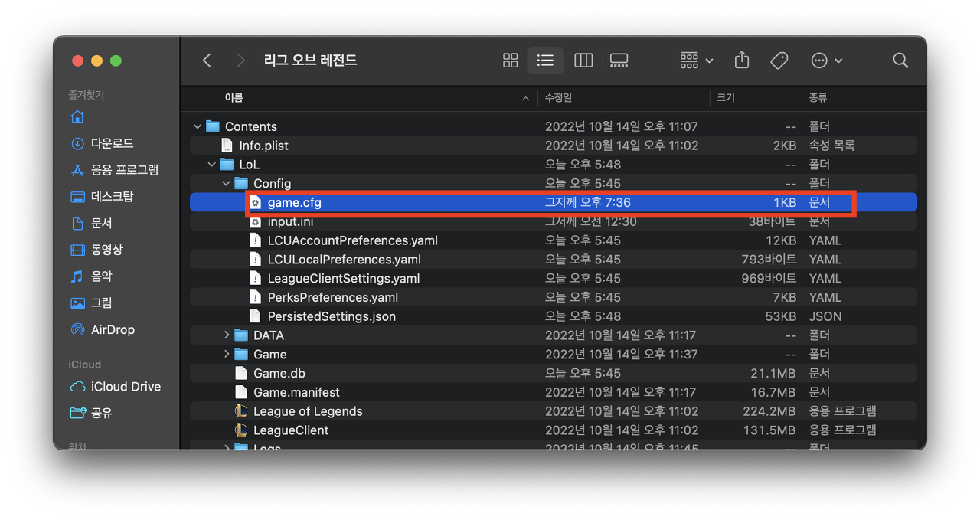Open 응용 프로그램 in the sidebar

115,170
